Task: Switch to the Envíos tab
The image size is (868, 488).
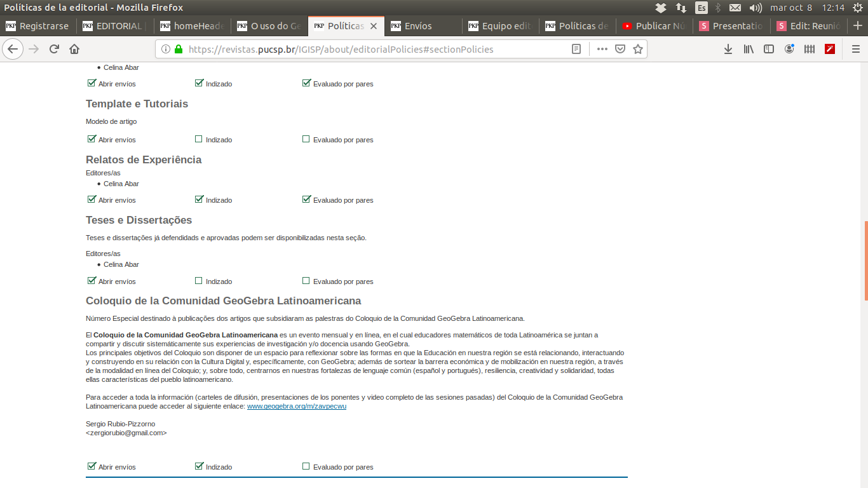Action: (x=424, y=26)
